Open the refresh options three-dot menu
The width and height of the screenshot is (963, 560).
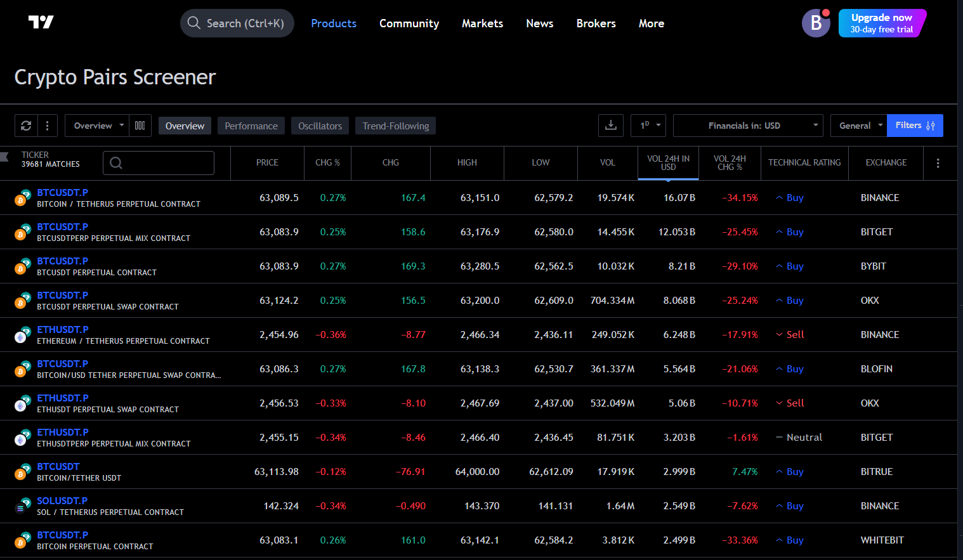(x=48, y=126)
